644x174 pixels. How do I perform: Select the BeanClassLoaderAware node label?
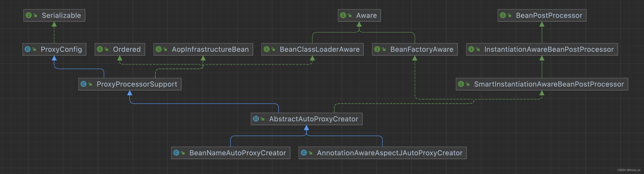click(320, 49)
